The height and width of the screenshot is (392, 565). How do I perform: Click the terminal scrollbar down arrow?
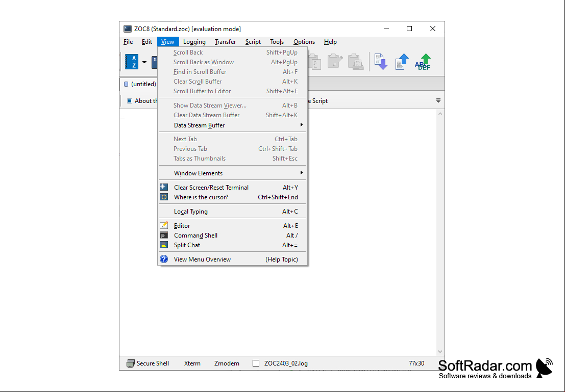coord(440,351)
